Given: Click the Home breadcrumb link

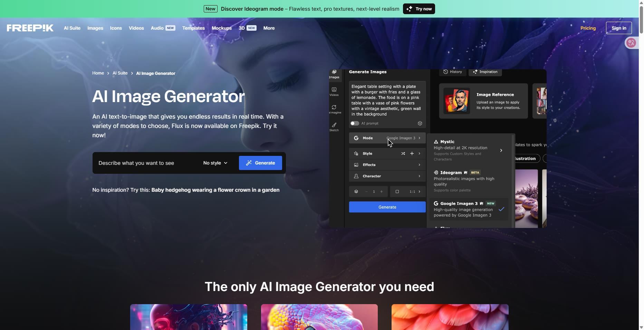Looking at the screenshot, I should point(98,73).
